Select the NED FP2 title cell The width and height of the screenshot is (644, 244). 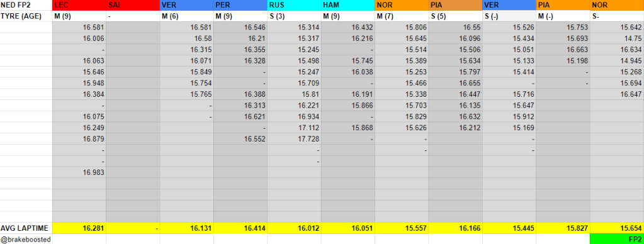26,5
